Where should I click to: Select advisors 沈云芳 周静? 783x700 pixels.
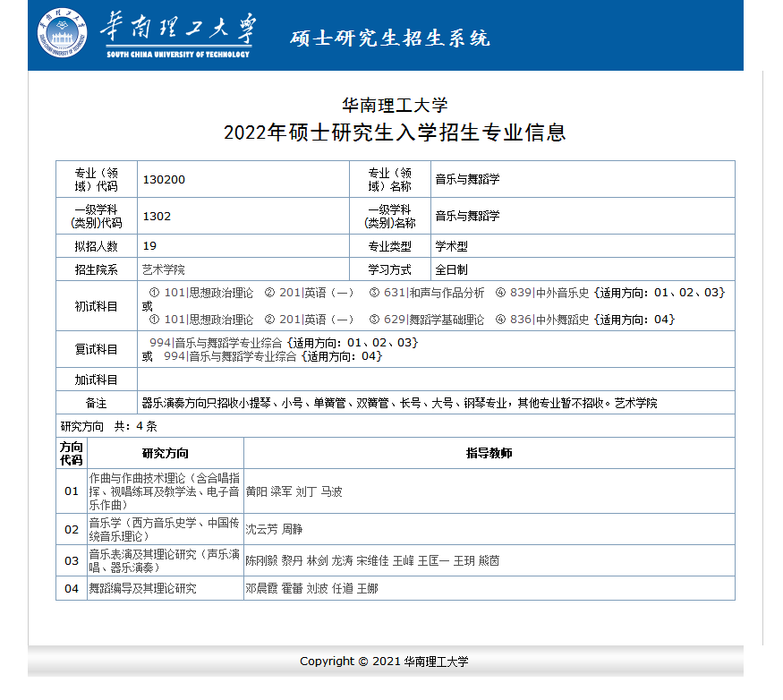click(x=274, y=530)
